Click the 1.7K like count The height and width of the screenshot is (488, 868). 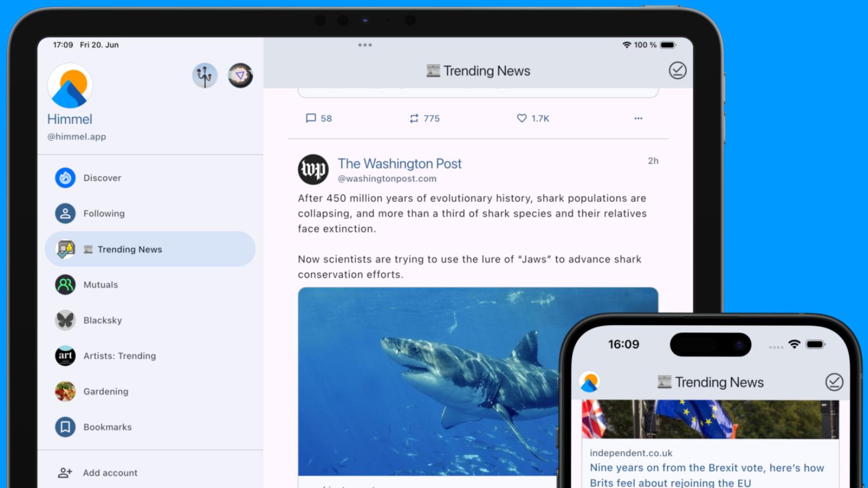[540, 118]
